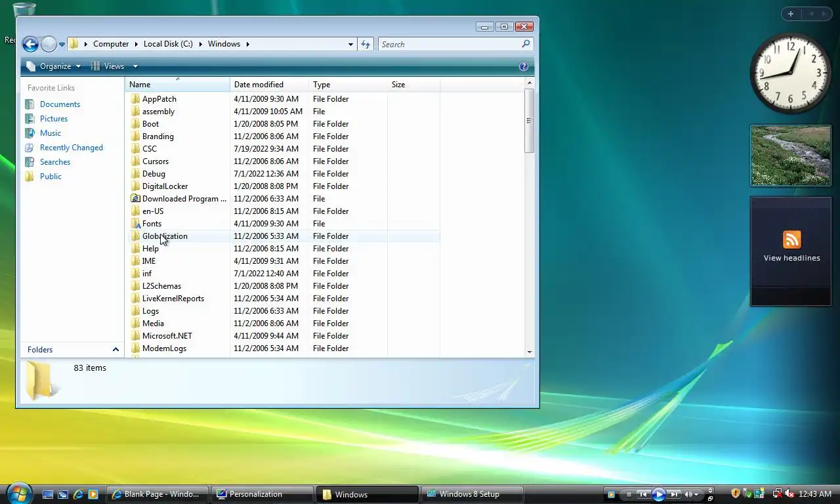Expand the Folders pane chevron

(115, 350)
